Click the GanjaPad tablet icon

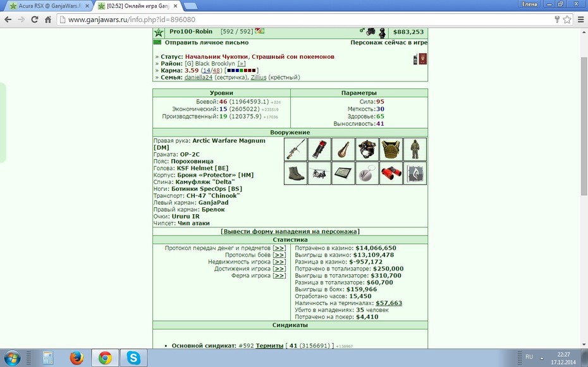coord(343,173)
